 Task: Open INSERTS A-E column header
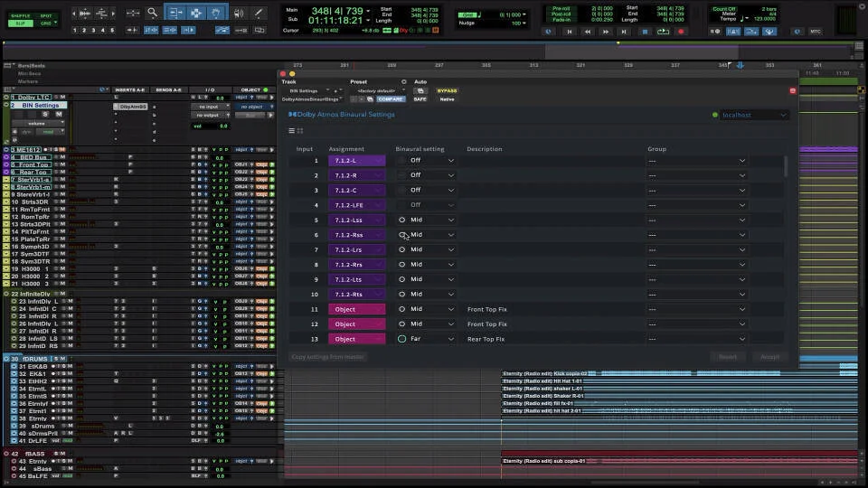coord(129,89)
